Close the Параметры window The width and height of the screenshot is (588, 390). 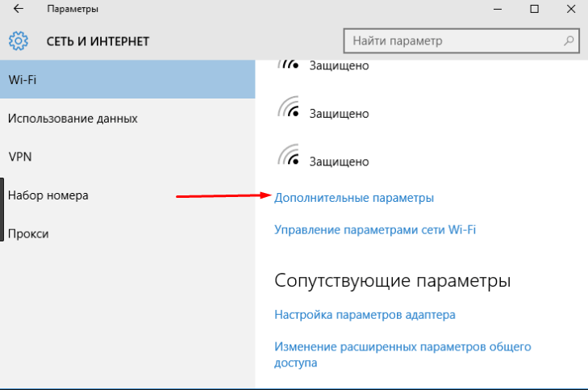point(571,9)
